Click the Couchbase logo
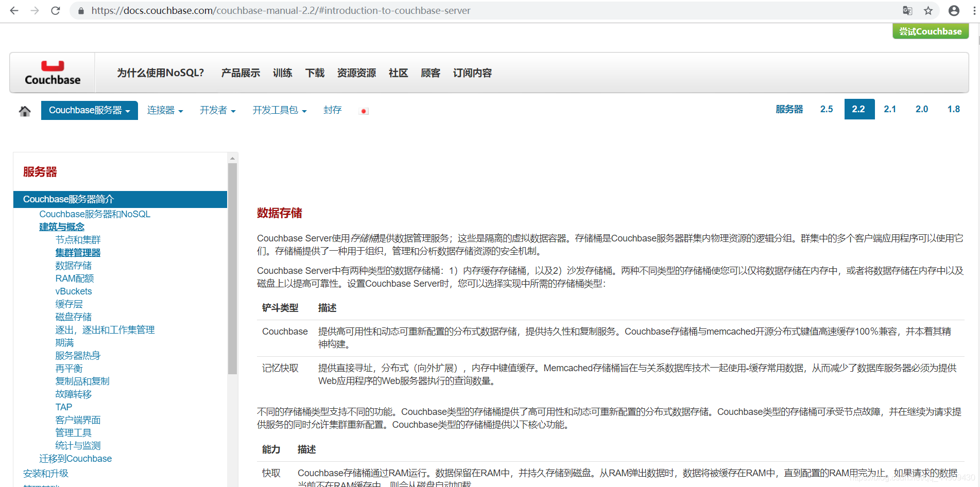Viewport: 980px width, 487px height. (53, 73)
